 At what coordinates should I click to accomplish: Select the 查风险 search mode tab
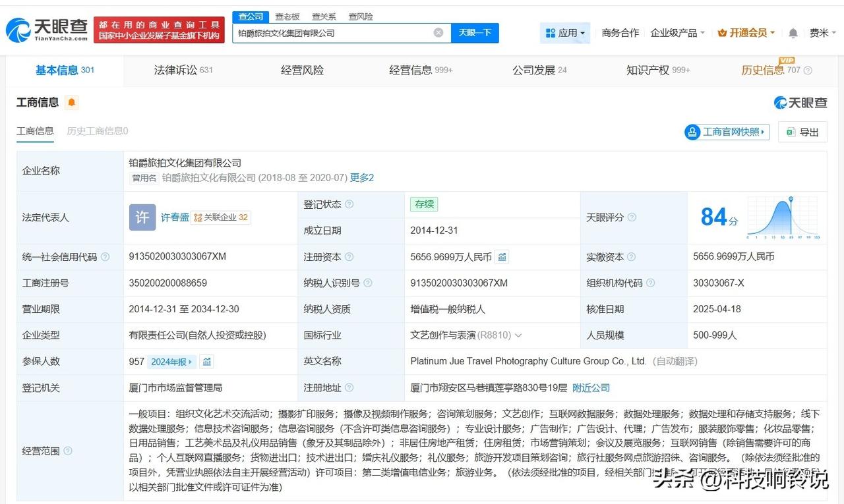tap(361, 16)
